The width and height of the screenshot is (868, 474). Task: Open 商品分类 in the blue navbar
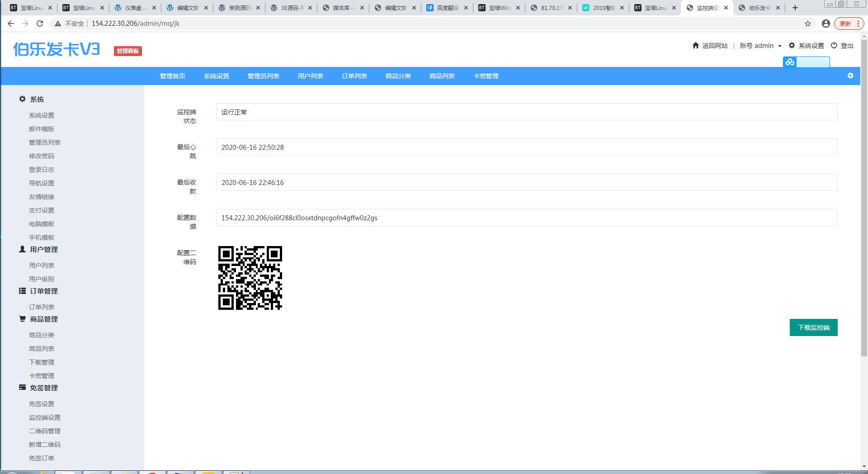[x=398, y=76]
